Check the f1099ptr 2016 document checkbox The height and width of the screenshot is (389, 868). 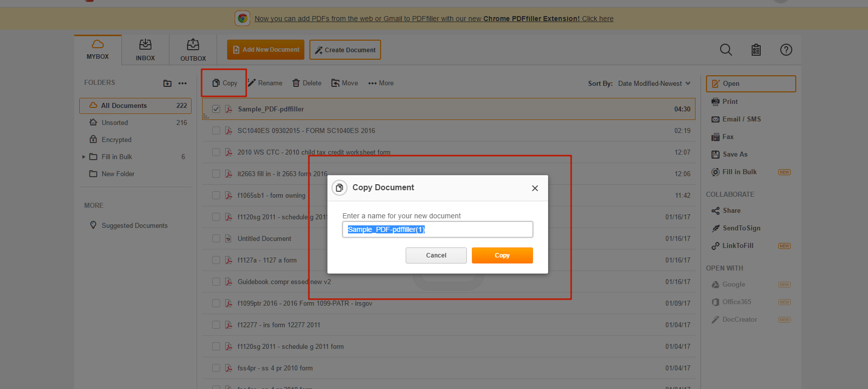[216, 303]
